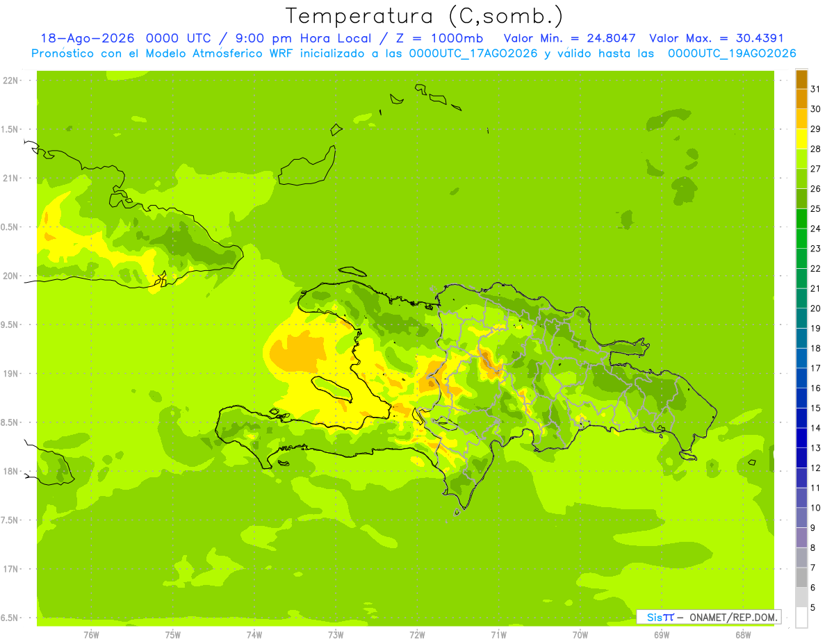The height and width of the screenshot is (644, 834).
Task: Pick the orange swatch between 30 and 31
Action: pos(801,99)
